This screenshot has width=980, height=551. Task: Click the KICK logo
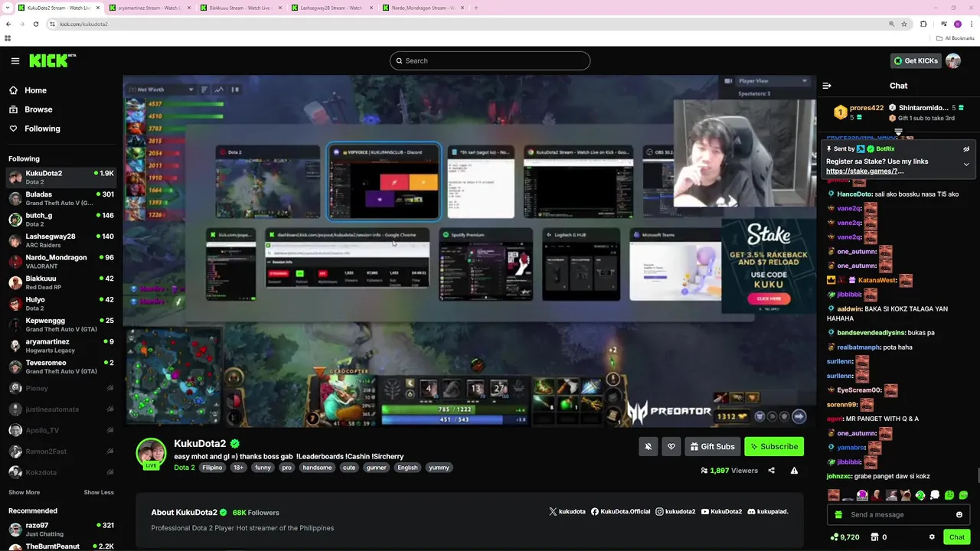[52, 60]
